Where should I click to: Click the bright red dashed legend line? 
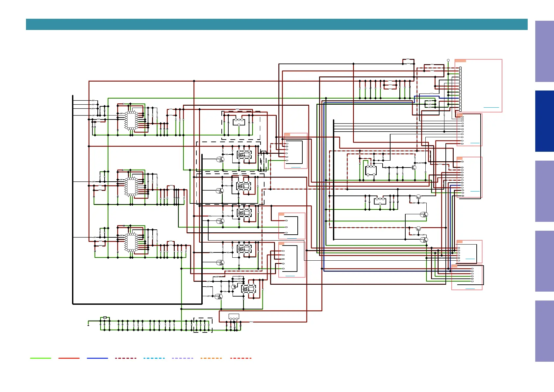point(241,358)
